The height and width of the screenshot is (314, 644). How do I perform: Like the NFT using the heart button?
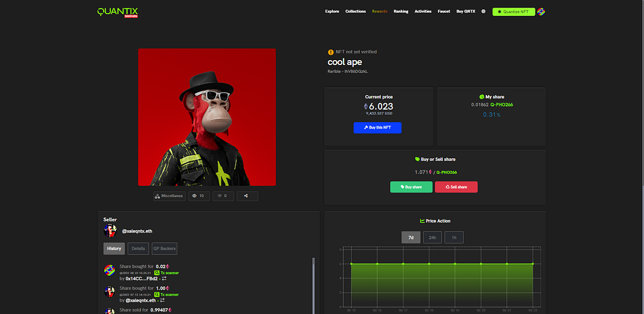223,196
